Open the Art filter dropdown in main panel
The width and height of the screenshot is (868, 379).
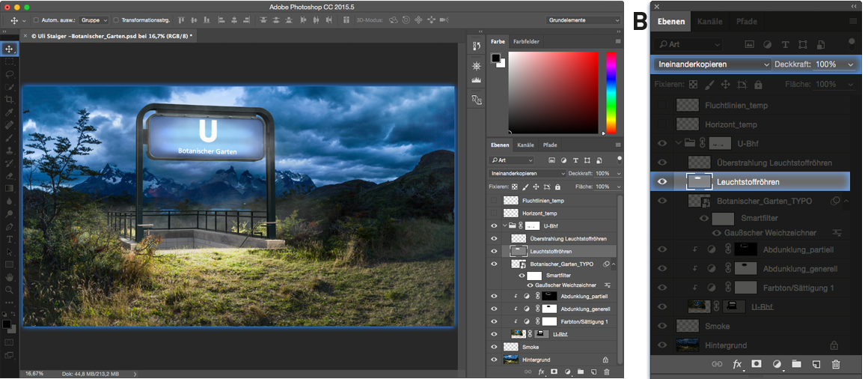[x=512, y=160]
